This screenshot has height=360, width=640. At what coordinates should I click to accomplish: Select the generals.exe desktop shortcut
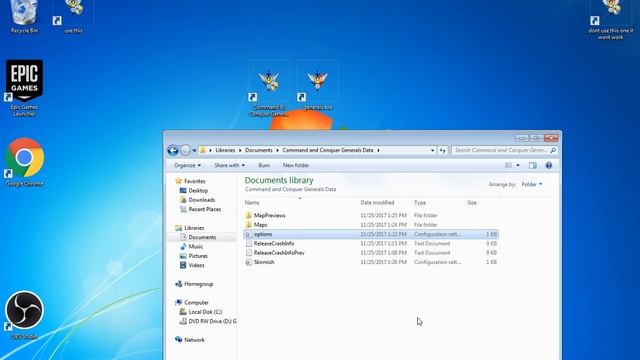click(x=318, y=86)
